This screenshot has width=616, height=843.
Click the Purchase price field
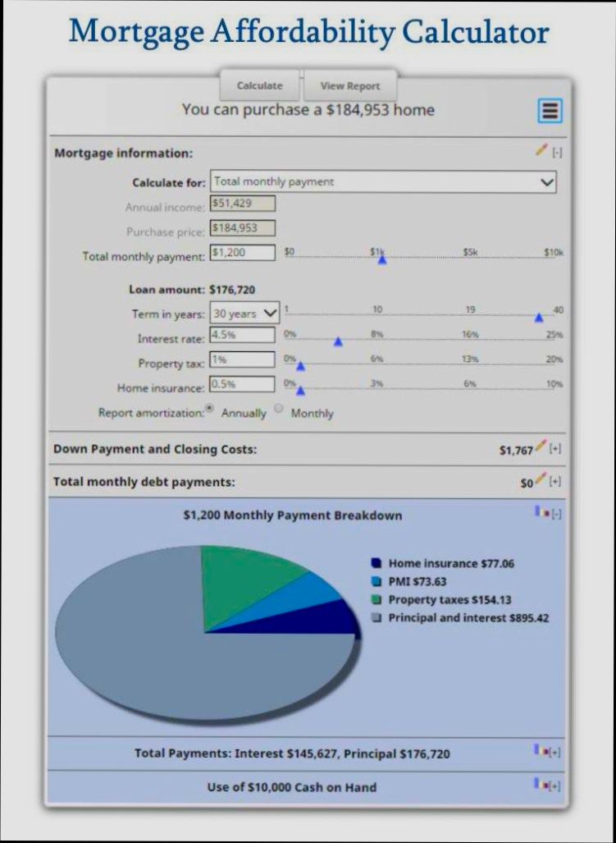point(243,228)
